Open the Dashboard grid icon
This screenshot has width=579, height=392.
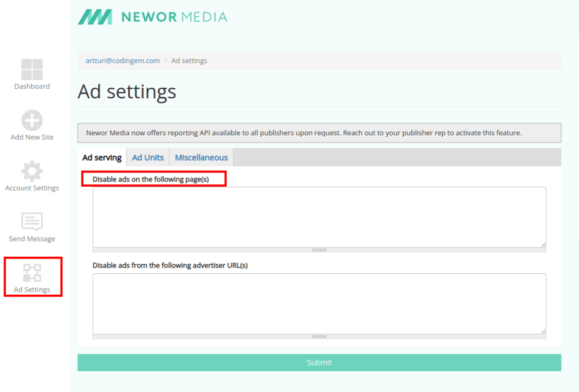[32, 70]
